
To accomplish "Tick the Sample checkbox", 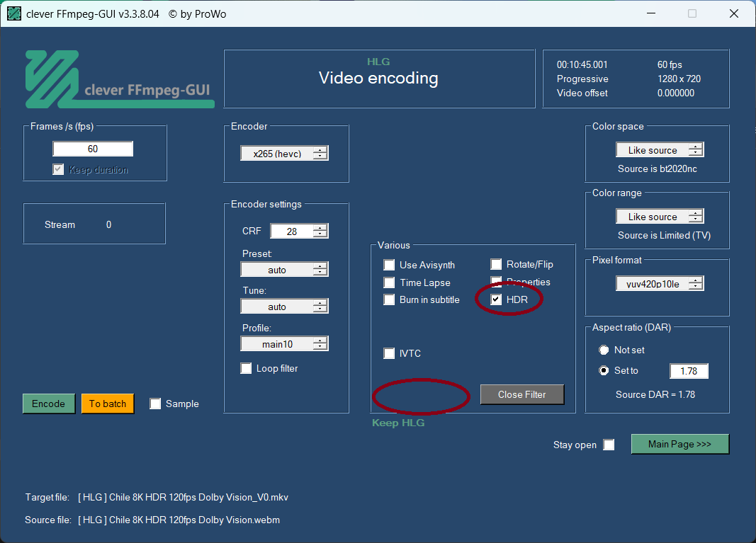I will (x=155, y=404).
